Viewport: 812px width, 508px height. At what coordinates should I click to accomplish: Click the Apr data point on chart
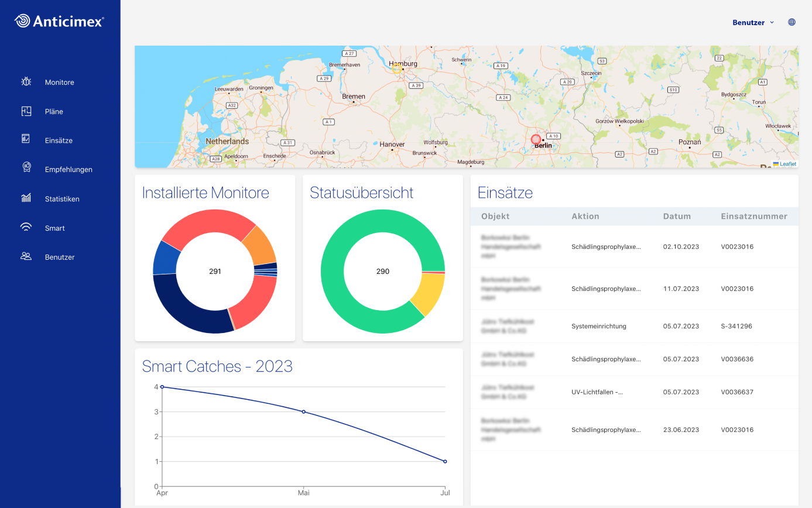(x=162, y=387)
